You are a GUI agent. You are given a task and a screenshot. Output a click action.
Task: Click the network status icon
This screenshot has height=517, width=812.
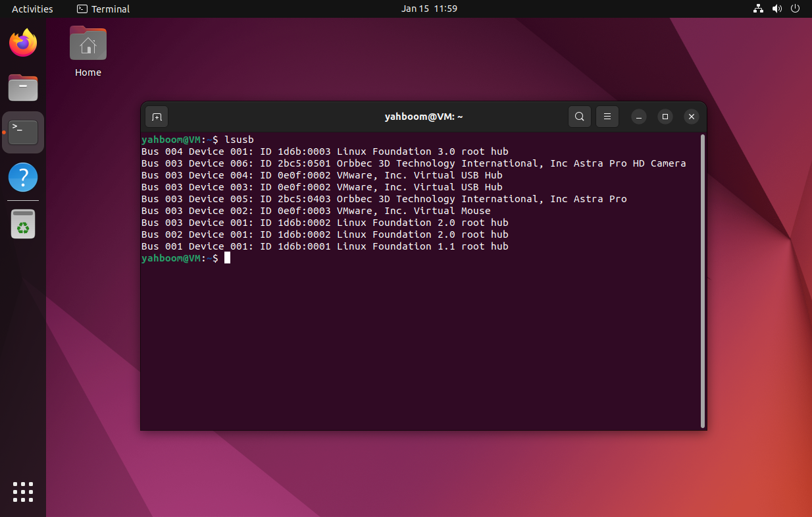click(758, 9)
